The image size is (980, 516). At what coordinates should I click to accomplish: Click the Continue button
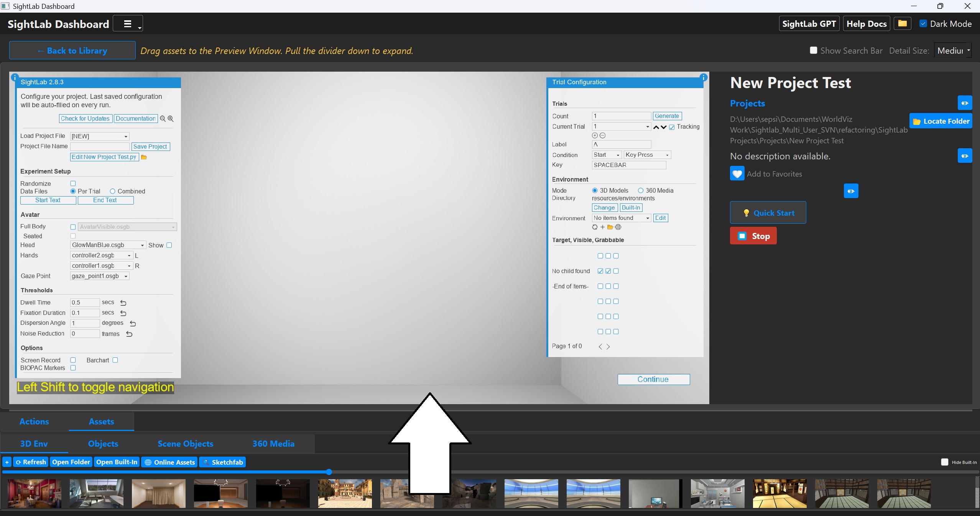653,379
